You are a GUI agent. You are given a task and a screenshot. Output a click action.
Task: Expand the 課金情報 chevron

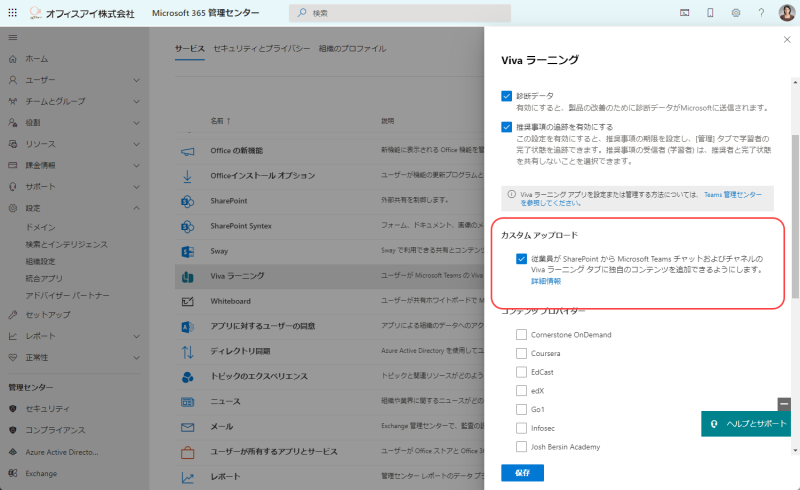coord(136,165)
